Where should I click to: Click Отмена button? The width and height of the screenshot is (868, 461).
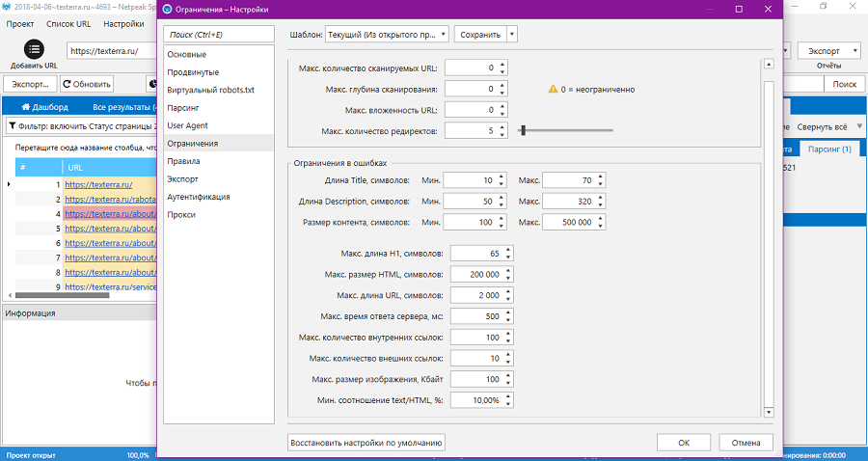(x=746, y=443)
